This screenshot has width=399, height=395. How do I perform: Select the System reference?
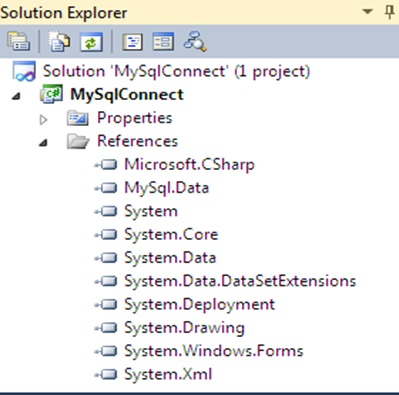(x=151, y=212)
